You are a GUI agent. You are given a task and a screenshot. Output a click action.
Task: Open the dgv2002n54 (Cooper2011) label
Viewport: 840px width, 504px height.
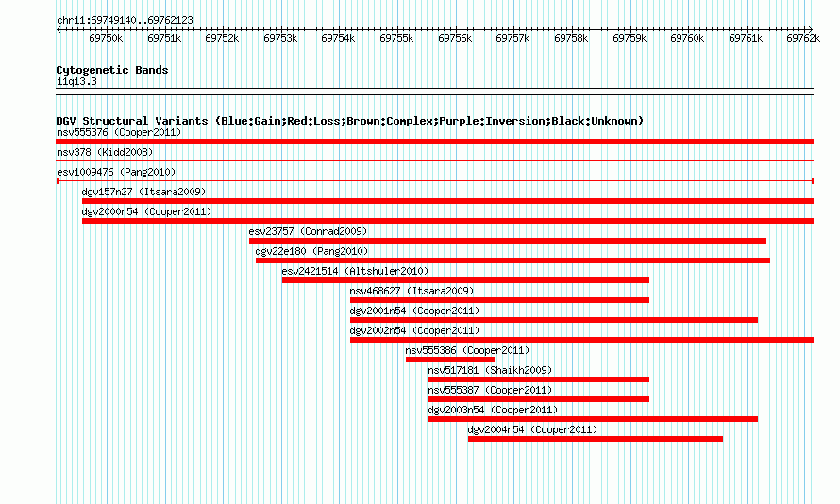(x=414, y=330)
